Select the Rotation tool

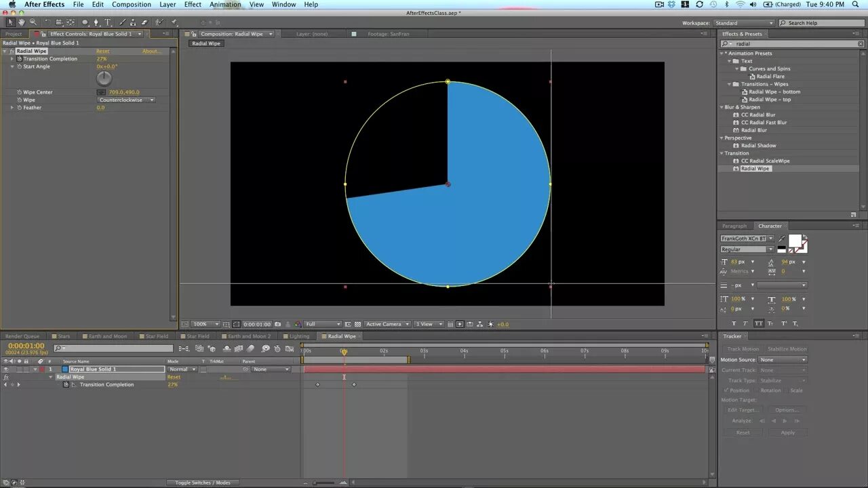point(48,22)
